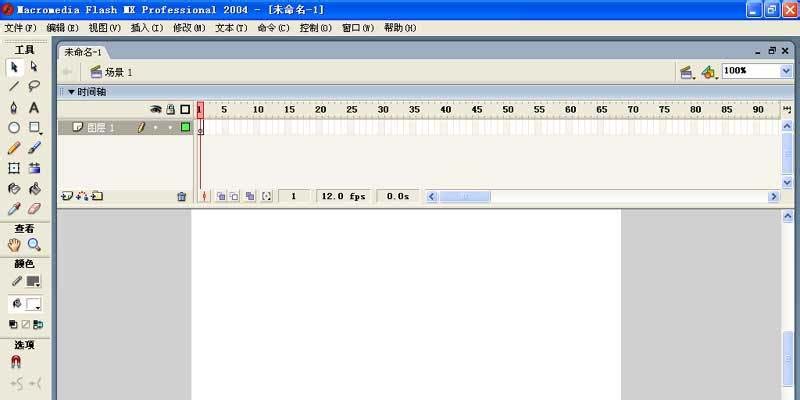Click the timeline horizontal scrollbar thumb
Screen dimensions: 800x400
coord(465,196)
